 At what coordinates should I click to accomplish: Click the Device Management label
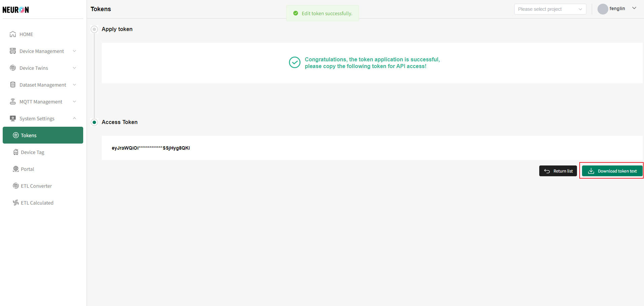(x=42, y=51)
